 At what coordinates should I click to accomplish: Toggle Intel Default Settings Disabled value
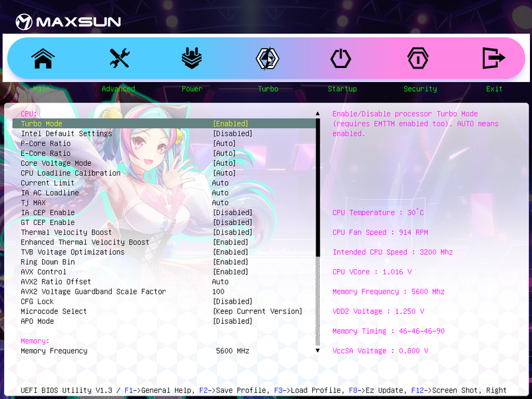[233, 133]
